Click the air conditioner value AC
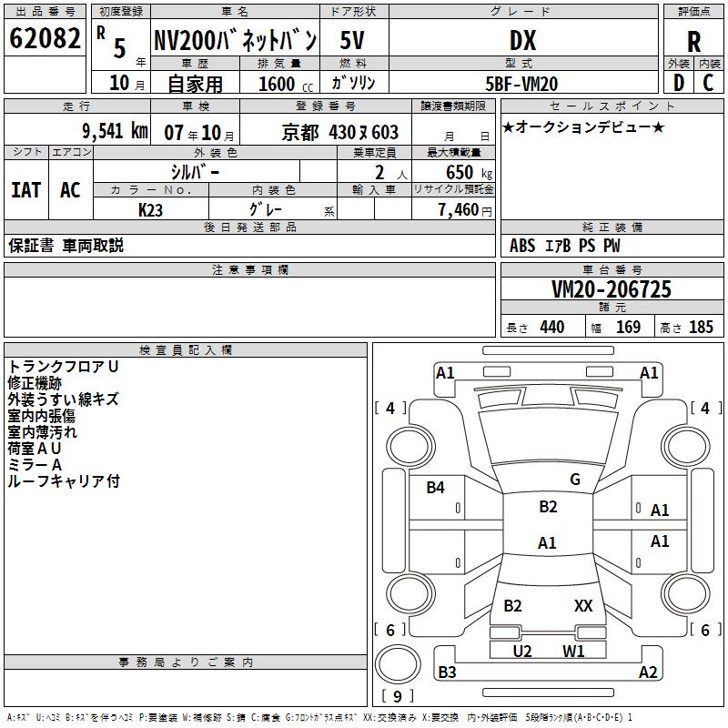The width and height of the screenshot is (728, 728). click(x=70, y=190)
